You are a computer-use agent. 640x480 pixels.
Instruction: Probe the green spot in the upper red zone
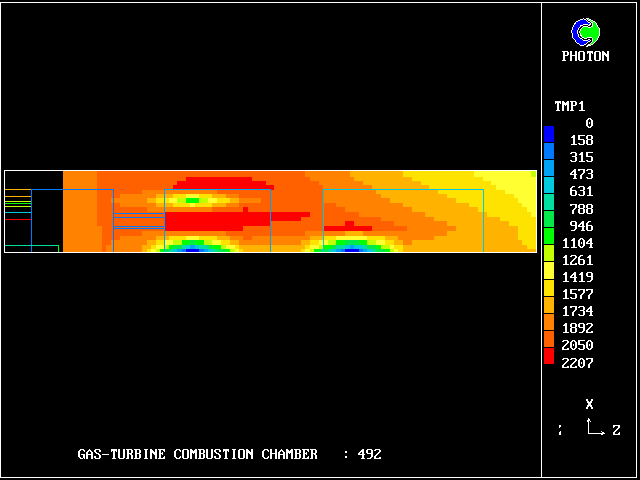point(193,200)
